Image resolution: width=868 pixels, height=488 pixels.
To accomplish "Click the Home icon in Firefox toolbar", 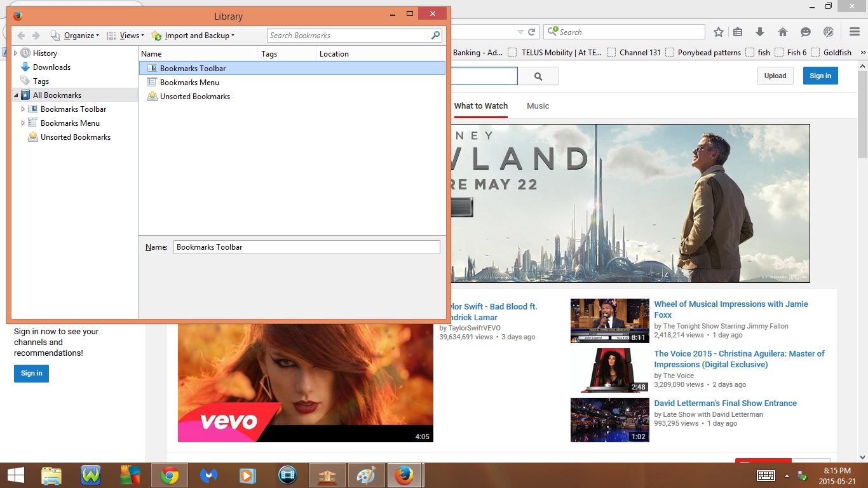I will [x=783, y=32].
